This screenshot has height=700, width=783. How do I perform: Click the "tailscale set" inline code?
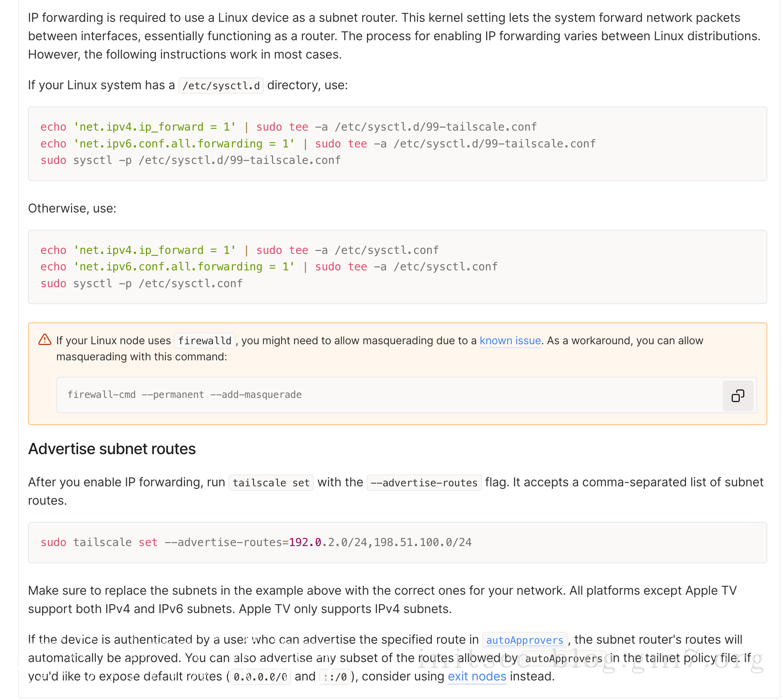coord(271,483)
